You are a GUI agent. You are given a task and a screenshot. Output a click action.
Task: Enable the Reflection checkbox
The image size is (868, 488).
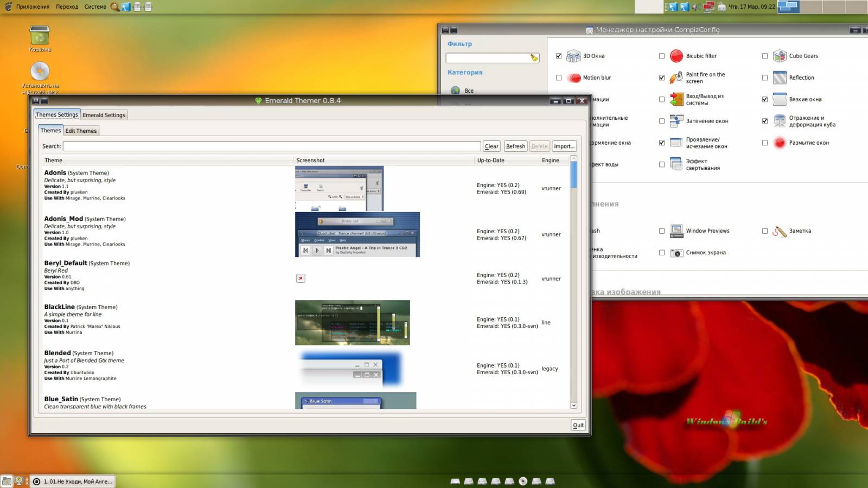[x=765, y=78]
